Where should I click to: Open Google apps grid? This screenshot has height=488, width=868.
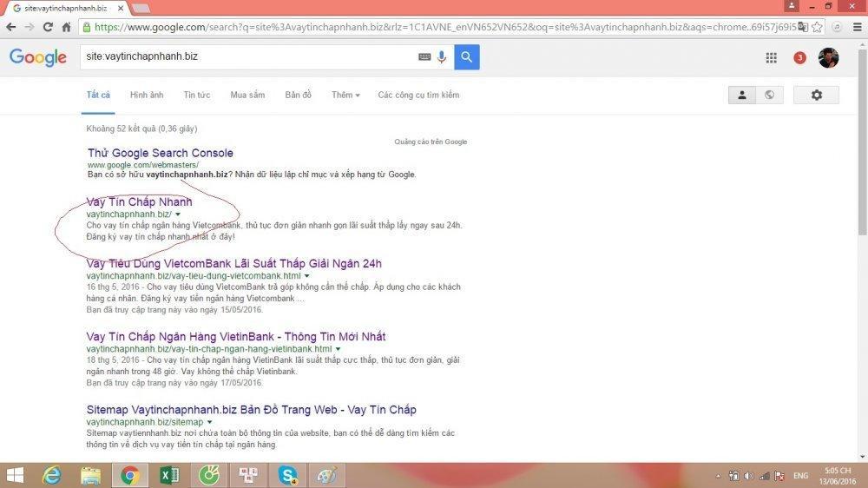click(771, 57)
